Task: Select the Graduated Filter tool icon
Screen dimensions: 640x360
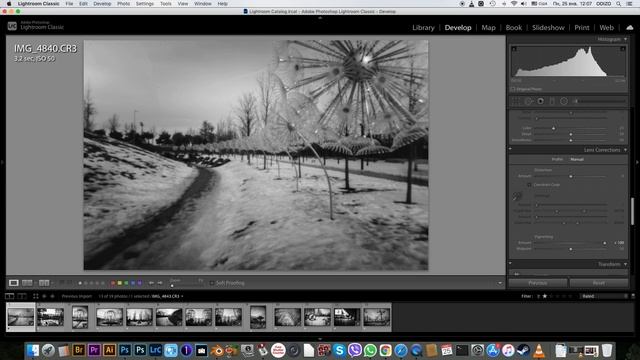Action: (x=552, y=101)
